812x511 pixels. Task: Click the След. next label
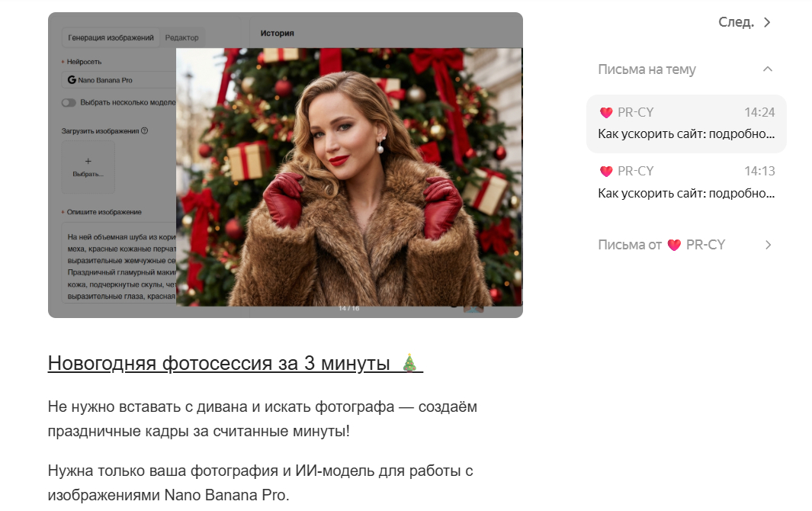coord(736,22)
